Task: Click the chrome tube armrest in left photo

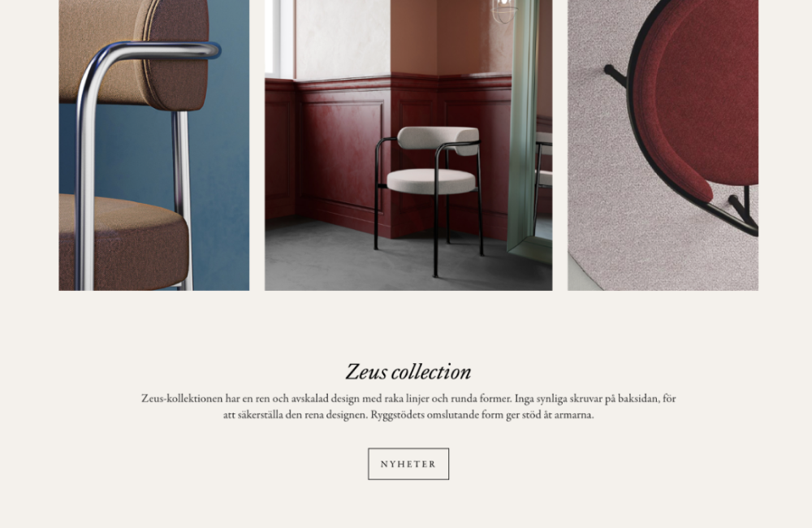Action: click(150, 51)
